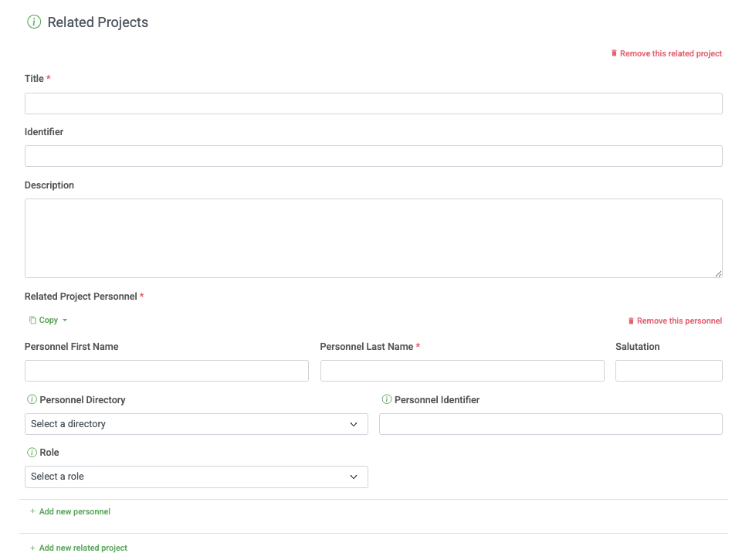Click the Remove this related project link

click(x=670, y=53)
